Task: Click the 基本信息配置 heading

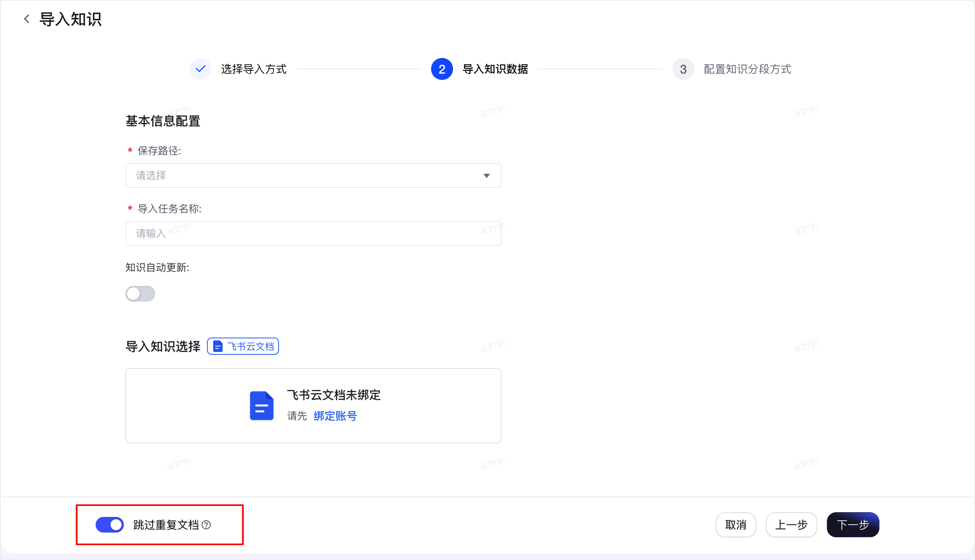Action: 163,121
